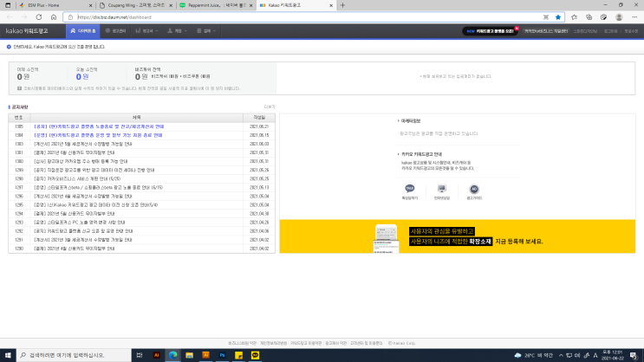Click the browser back arrow
The image size is (644, 362).
pos(9,17)
